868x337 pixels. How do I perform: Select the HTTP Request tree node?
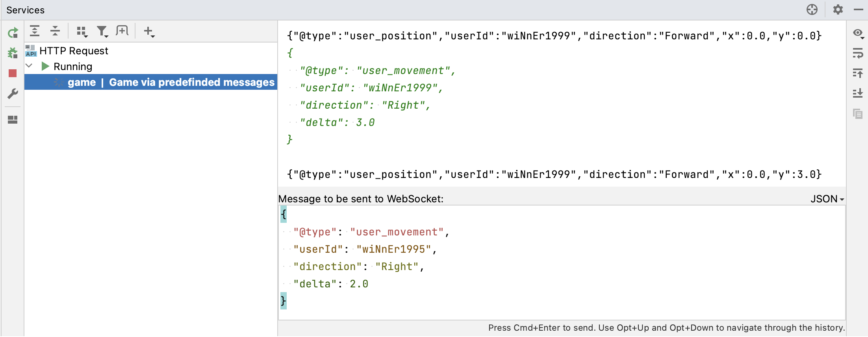point(74,51)
